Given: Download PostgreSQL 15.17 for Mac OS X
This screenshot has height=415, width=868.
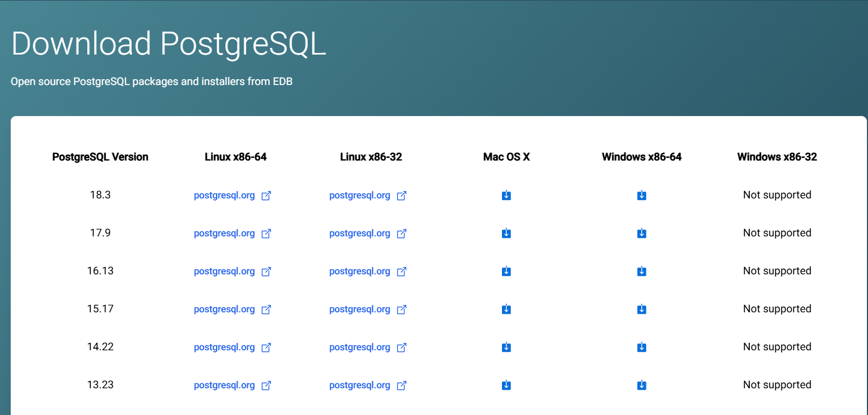Looking at the screenshot, I should 506,309.
